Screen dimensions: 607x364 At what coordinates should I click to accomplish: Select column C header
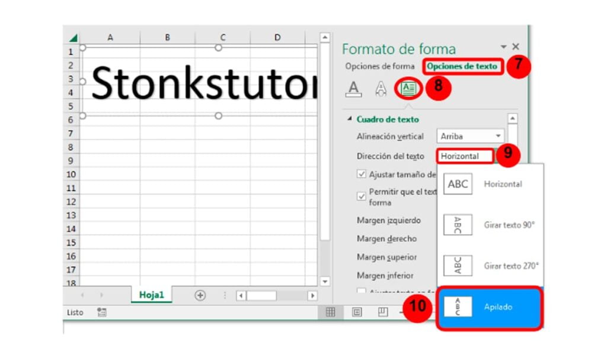pos(223,37)
